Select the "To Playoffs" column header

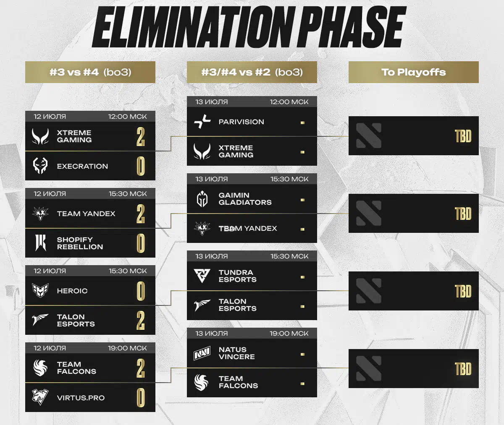pyautogui.click(x=414, y=72)
